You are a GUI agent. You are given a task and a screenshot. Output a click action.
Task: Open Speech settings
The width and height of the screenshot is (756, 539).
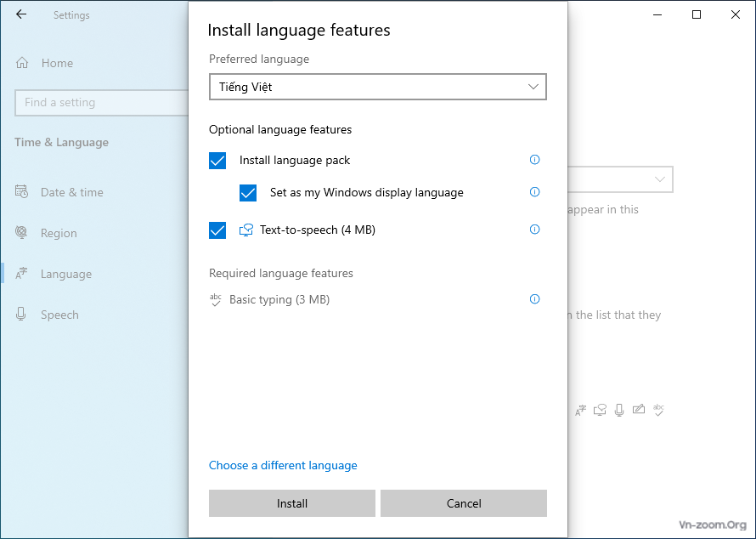tap(59, 315)
